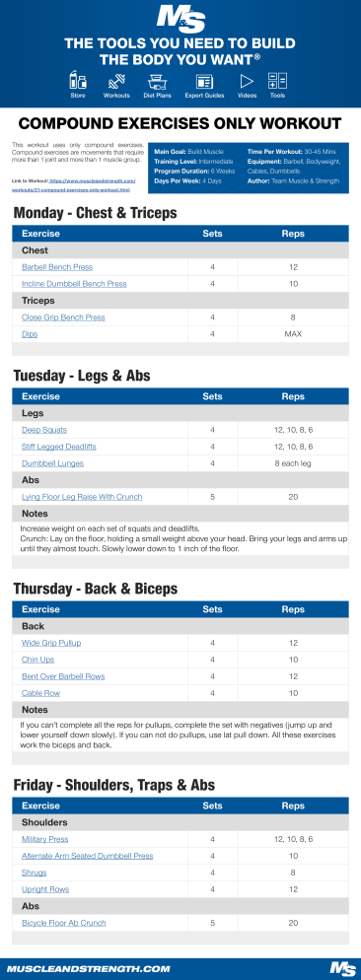Open the Deep Squats link

(43, 430)
